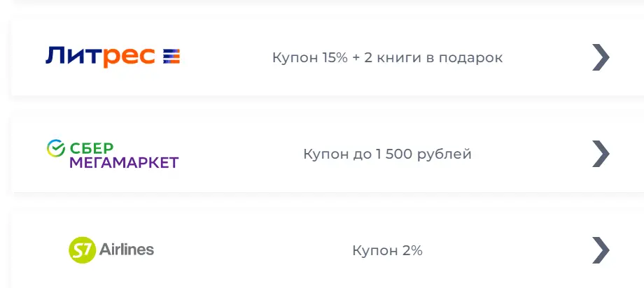This screenshot has height=288, width=644.
Task: Expand the S7 Airlines offer chevron arrow
Action: pos(601,250)
